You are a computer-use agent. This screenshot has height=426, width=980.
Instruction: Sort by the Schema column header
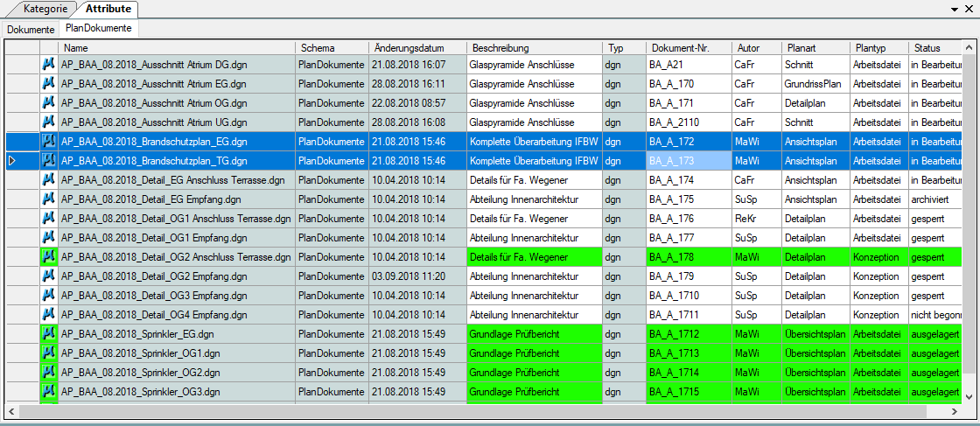tap(332, 48)
